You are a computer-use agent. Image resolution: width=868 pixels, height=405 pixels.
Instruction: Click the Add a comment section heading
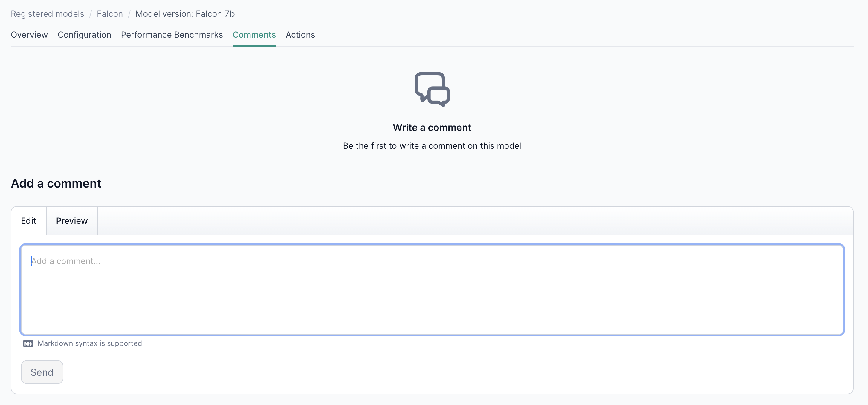[x=56, y=183]
